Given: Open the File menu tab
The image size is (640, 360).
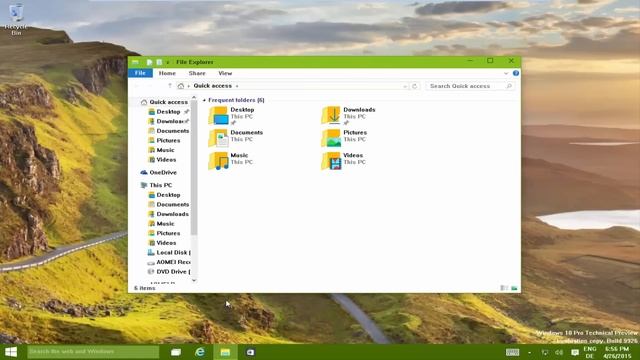Looking at the screenshot, I should click(140, 73).
